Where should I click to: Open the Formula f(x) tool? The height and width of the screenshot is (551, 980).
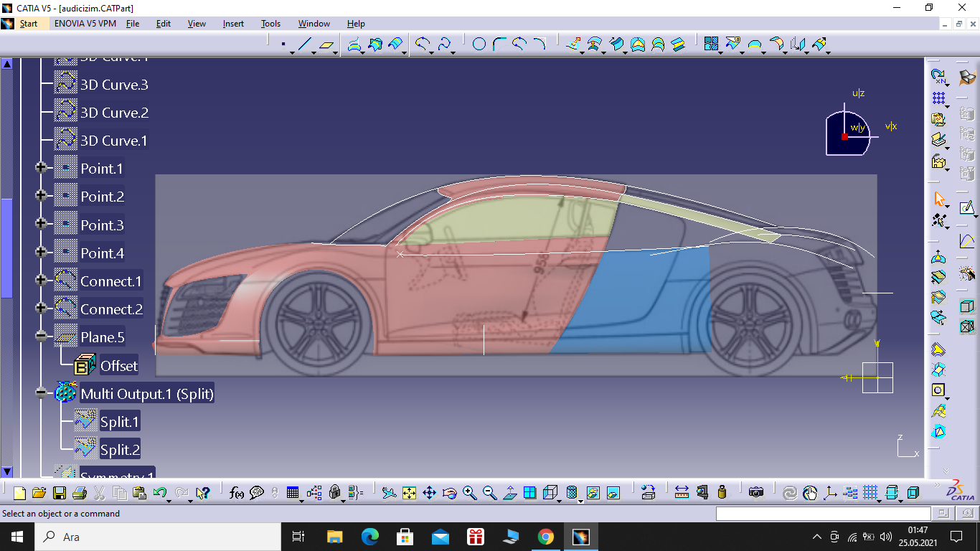point(236,493)
